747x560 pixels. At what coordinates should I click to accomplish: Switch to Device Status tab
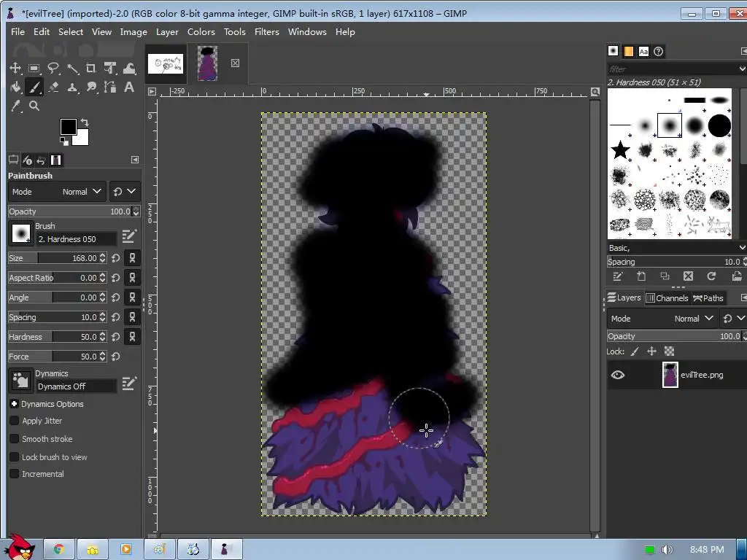[x=27, y=160]
